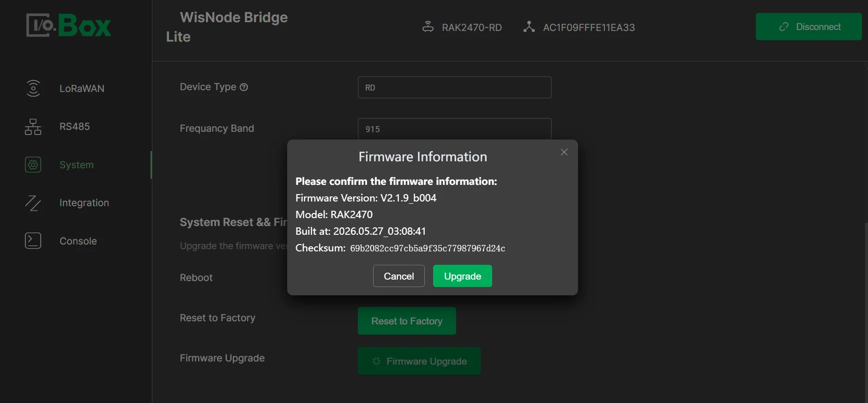Click the Console terminal icon
Screen dimensions: 868x403
33,241
